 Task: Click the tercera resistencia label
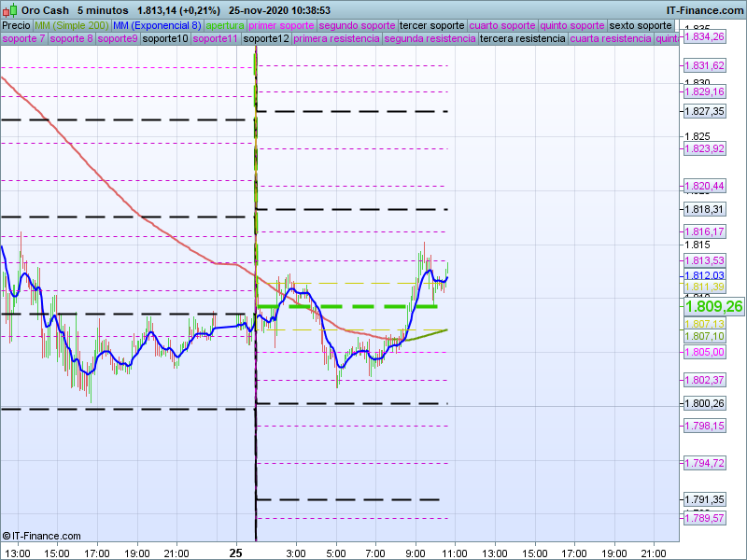click(521, 39)
